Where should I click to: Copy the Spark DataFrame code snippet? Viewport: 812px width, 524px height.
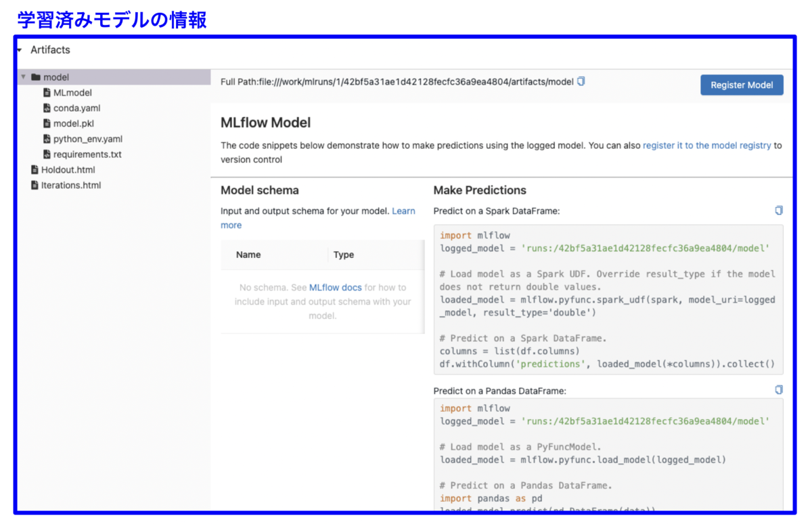tap(779, 211)
